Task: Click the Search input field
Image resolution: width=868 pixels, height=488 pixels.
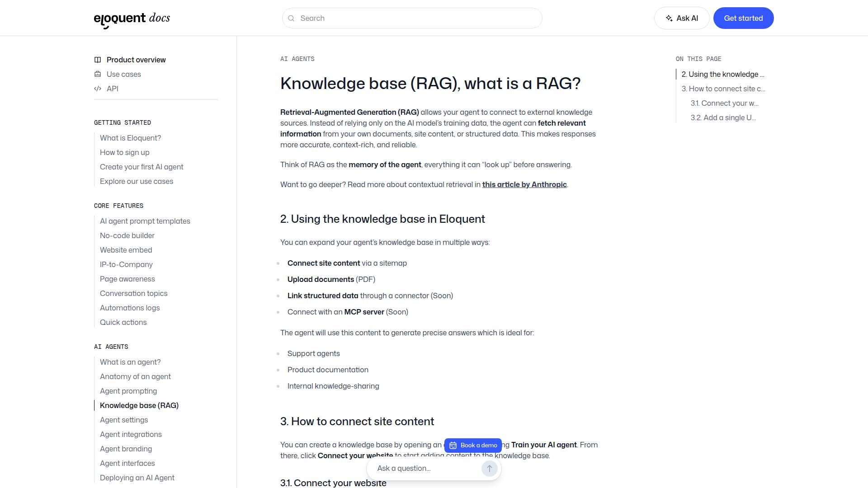Action: pyautogui.click(x=412, y=18)
